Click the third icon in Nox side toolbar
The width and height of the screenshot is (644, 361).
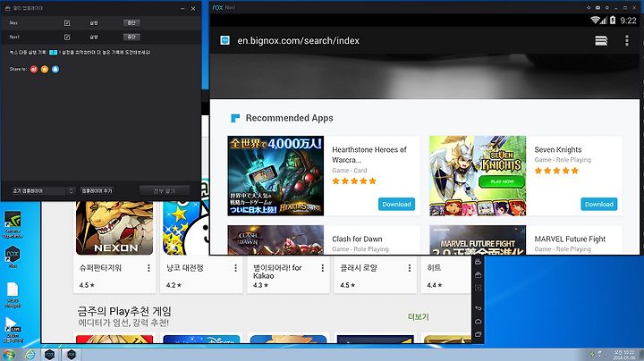coord(478,288)
